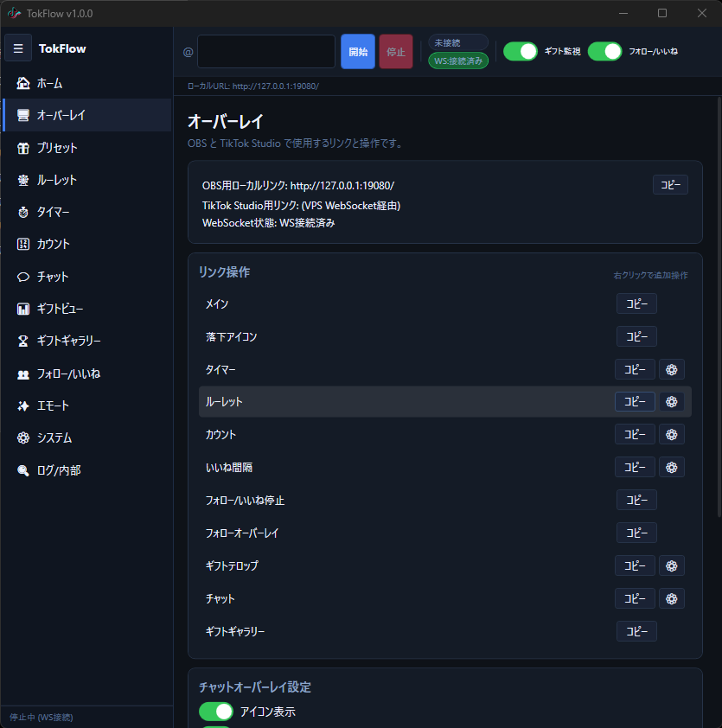The height and width of the screenshot is (728, 722).
Task: Open チャット via its speech bubble icon
Action: (22, 276)
